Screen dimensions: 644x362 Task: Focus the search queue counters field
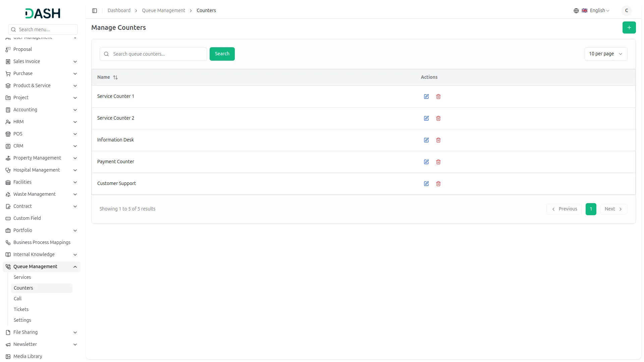tap(158, 54)
